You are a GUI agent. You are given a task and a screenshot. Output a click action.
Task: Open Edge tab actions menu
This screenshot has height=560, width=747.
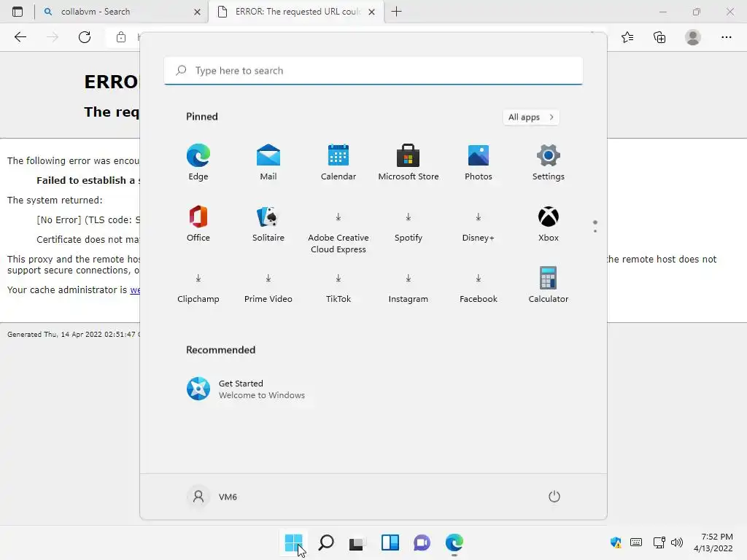coord(18,12)
